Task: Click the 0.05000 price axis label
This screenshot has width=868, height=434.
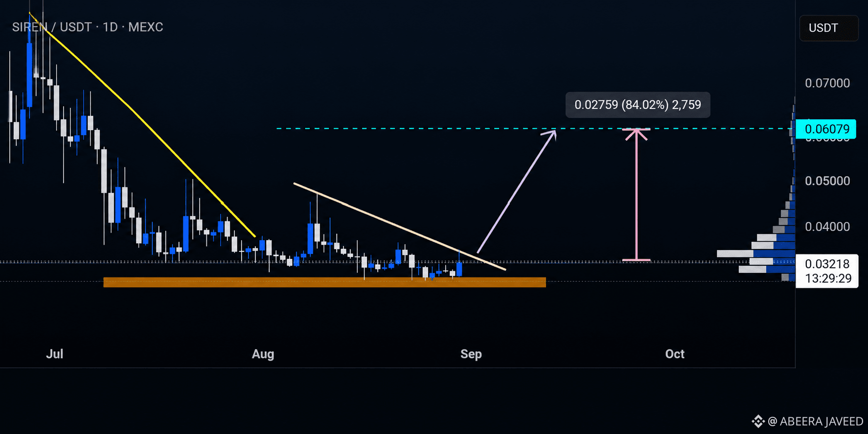Action: tap(827, 181)
